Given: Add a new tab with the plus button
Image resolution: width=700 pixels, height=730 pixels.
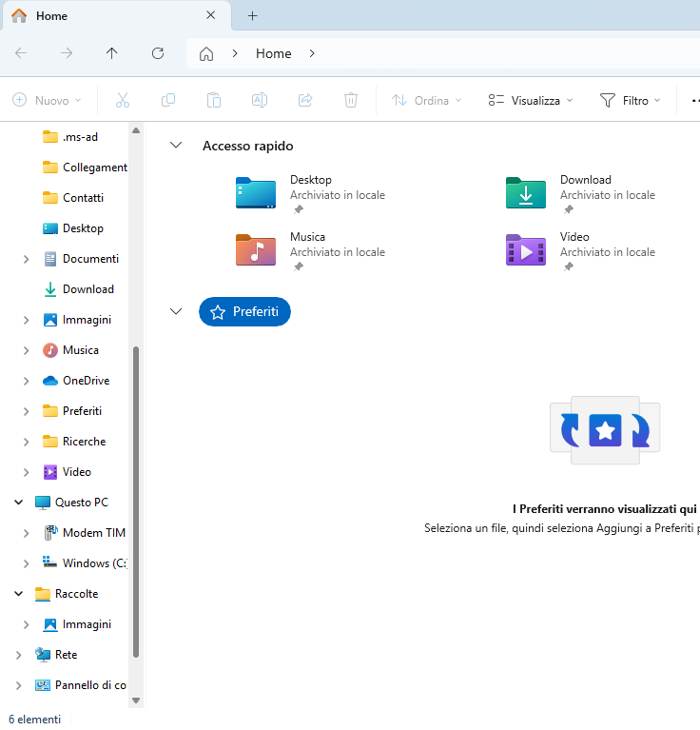Looking at the screenshot, I should point(253,16).
